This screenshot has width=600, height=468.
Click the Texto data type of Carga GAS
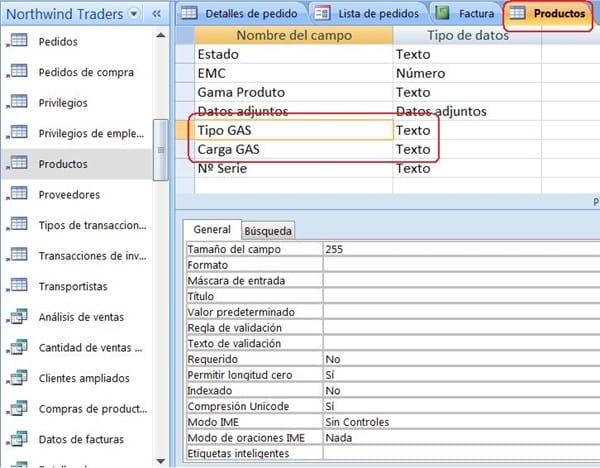(x=467, y=149)
